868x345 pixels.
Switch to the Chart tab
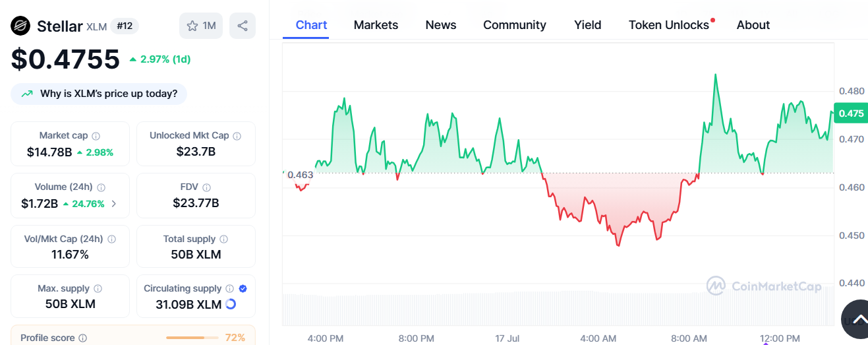coord(311,25)
